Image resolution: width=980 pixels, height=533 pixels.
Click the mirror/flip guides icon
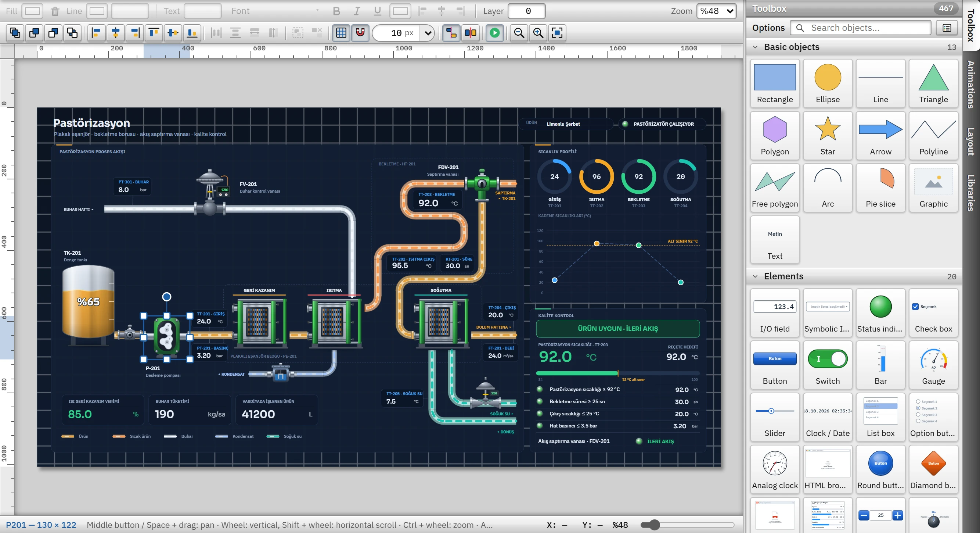tap(470, 33)
